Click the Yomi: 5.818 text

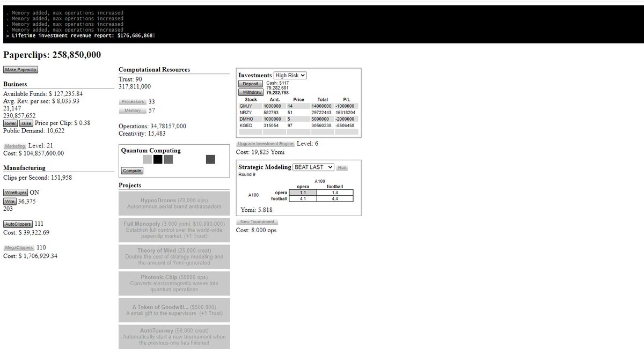point(257,210)
